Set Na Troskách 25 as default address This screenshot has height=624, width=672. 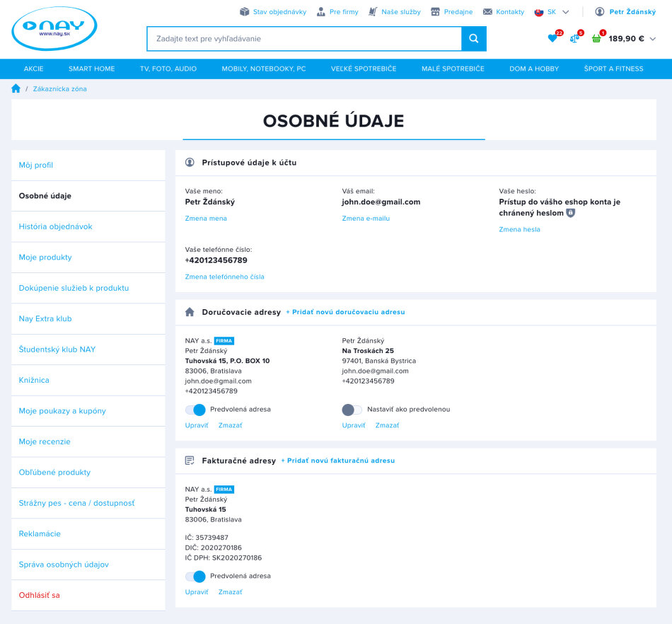point(352,410)
